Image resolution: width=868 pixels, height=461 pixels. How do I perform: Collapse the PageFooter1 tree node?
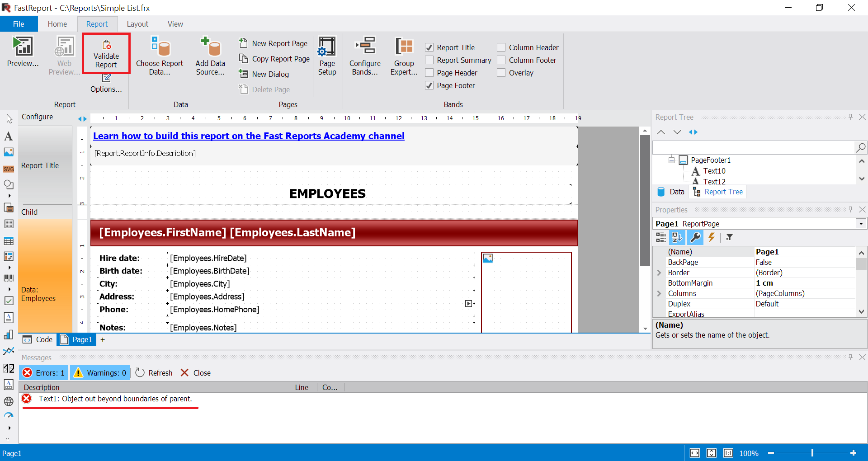pyautogui.click(x=672, y=160)
